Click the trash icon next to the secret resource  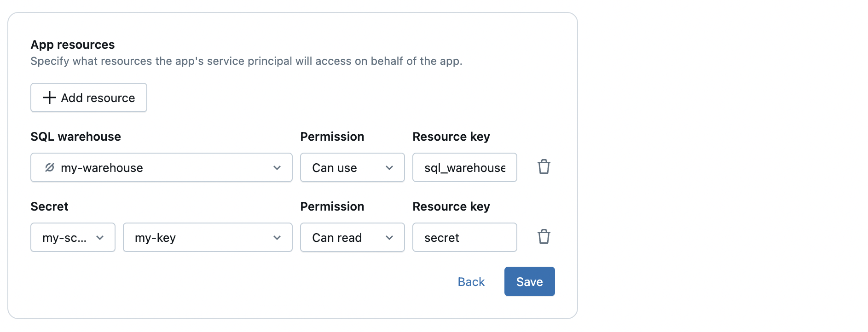pos(544,237)
